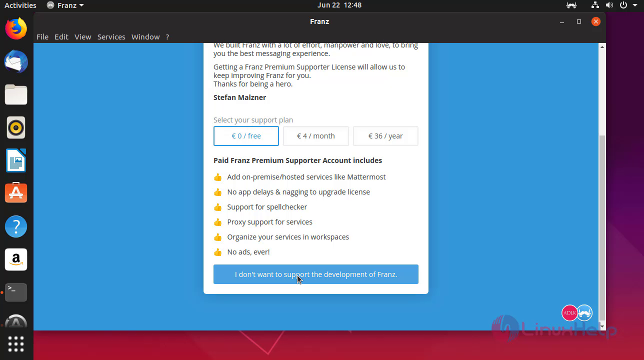Select the € 36 / year plan

[x=385, y=136]
